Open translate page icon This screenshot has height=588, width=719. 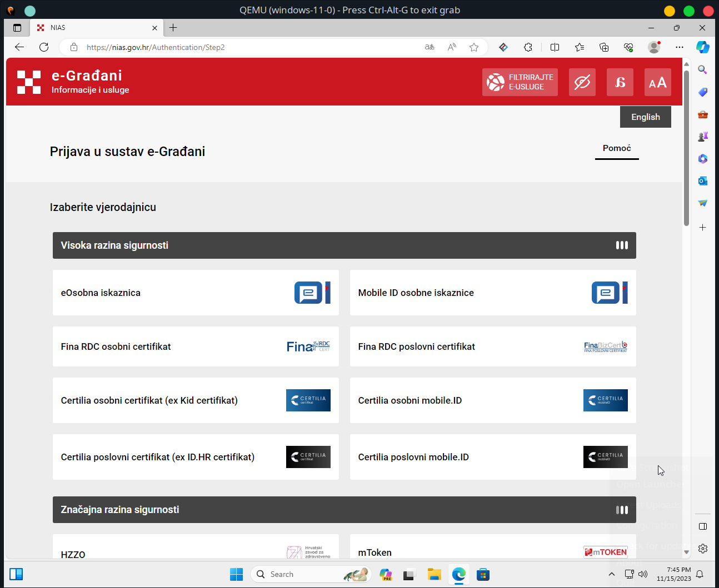[x=430, y=47]
